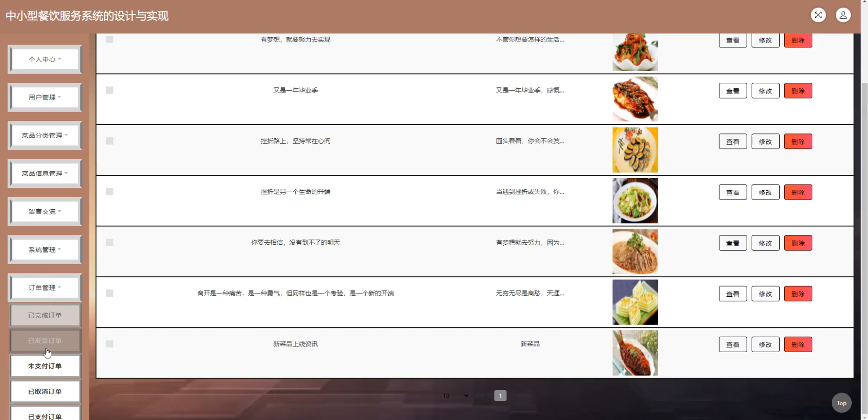View the 离开是一种痛苦 entry
Viewport: 868px width, 420px height.
tap(733, 293)
